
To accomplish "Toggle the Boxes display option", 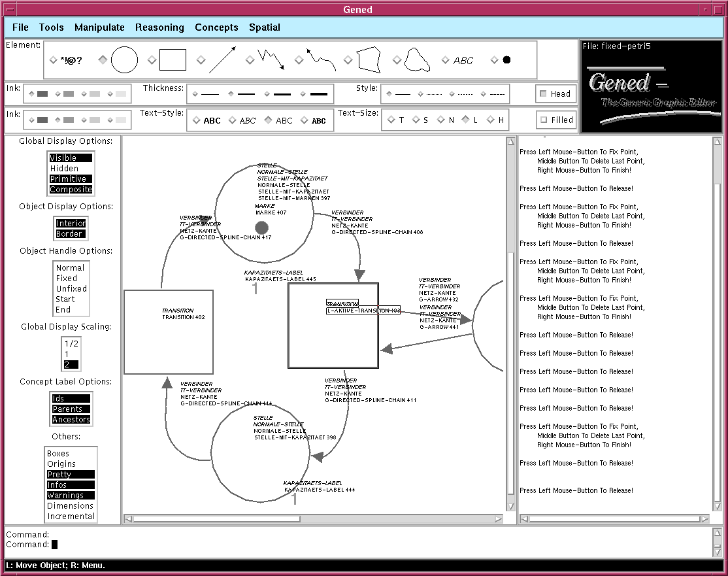I will (x=58, y=454).
